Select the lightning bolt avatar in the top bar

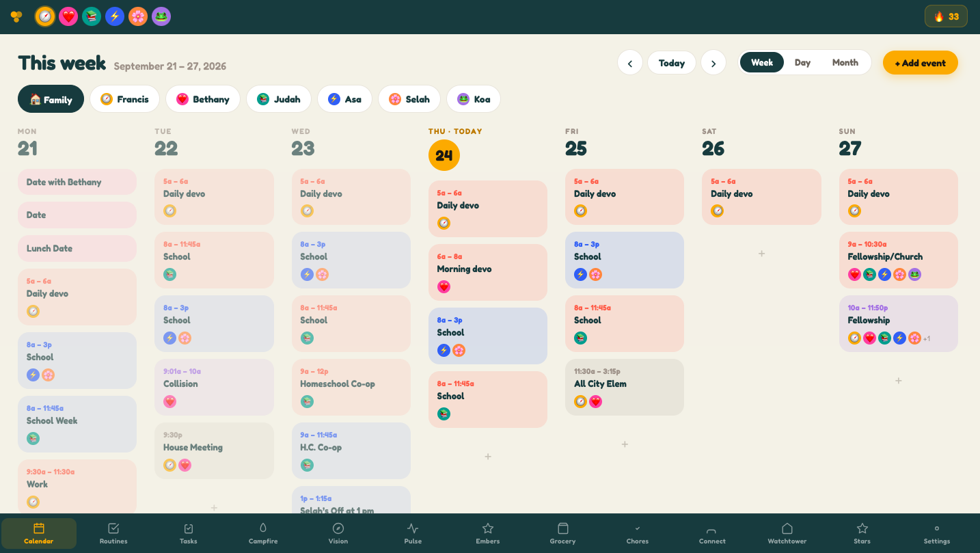[x=115, y=16]
